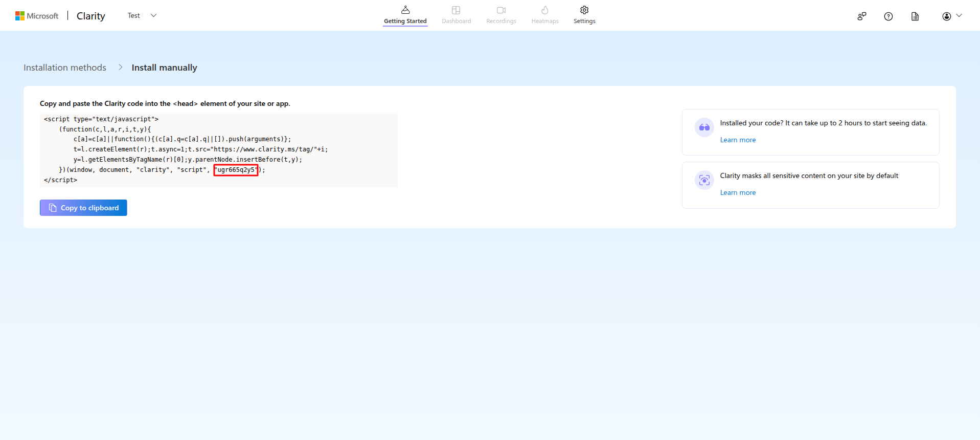
Task: Click Copy to clipboard button
Action: [x=83, y=208]
